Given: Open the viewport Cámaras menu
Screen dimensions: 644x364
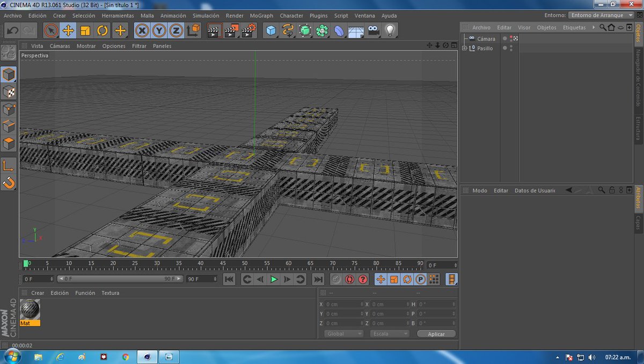Looking at the screenshot, I should click(60, 46).
